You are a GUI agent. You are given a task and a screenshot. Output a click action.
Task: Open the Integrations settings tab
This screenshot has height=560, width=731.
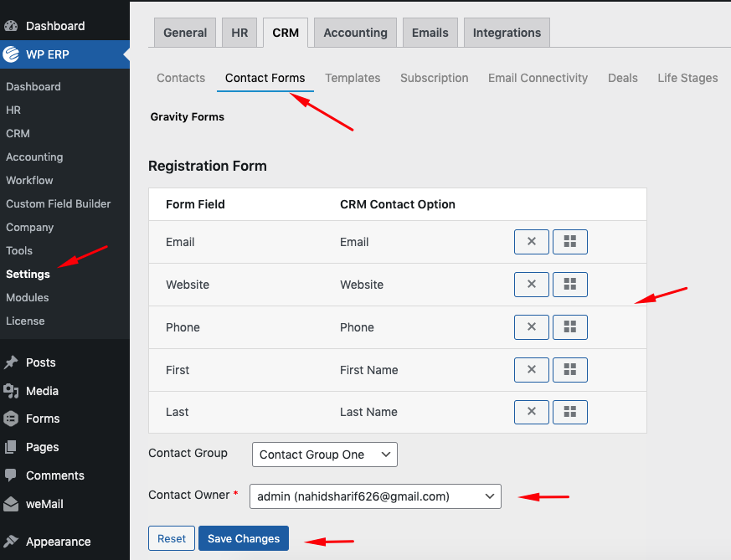tap(507, 33)
